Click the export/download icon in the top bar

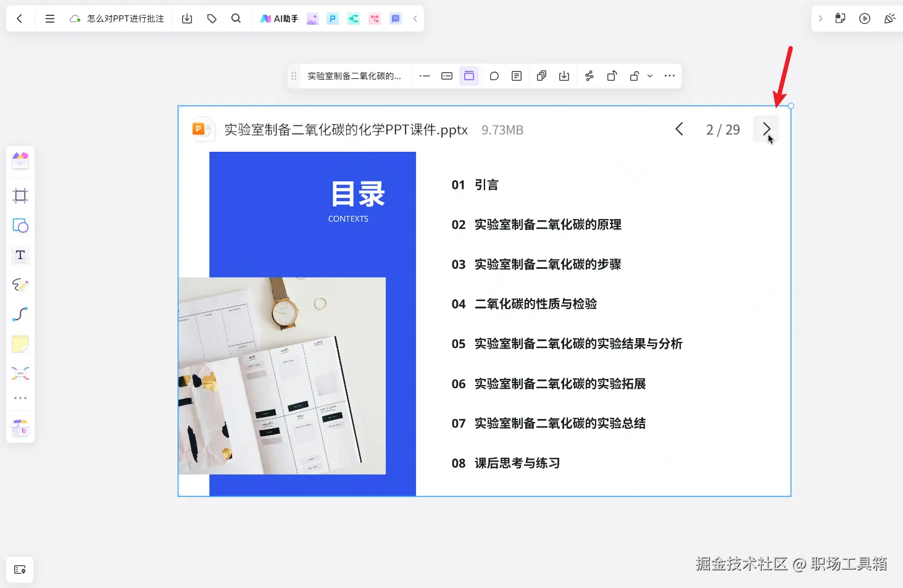187,19
